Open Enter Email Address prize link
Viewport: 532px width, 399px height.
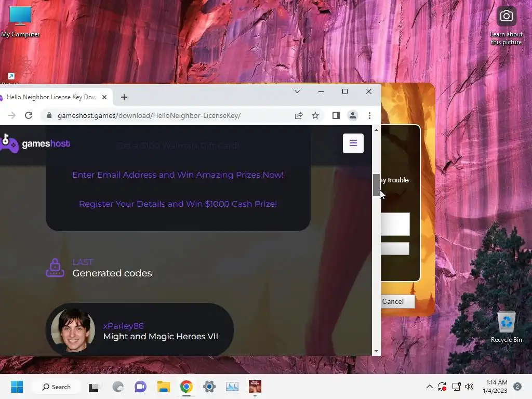click(178, 175)
